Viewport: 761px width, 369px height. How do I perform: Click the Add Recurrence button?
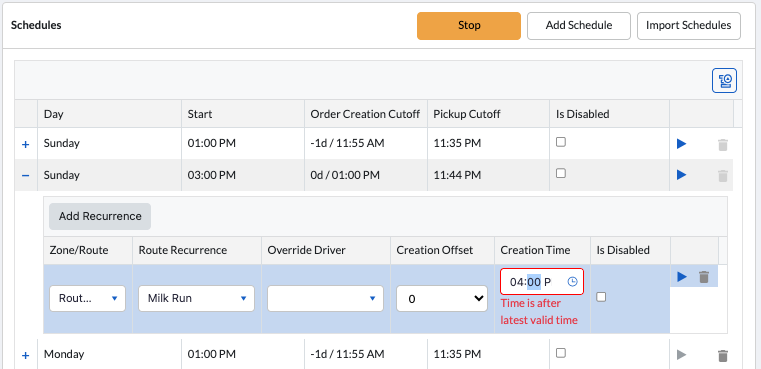pos(100,216)
